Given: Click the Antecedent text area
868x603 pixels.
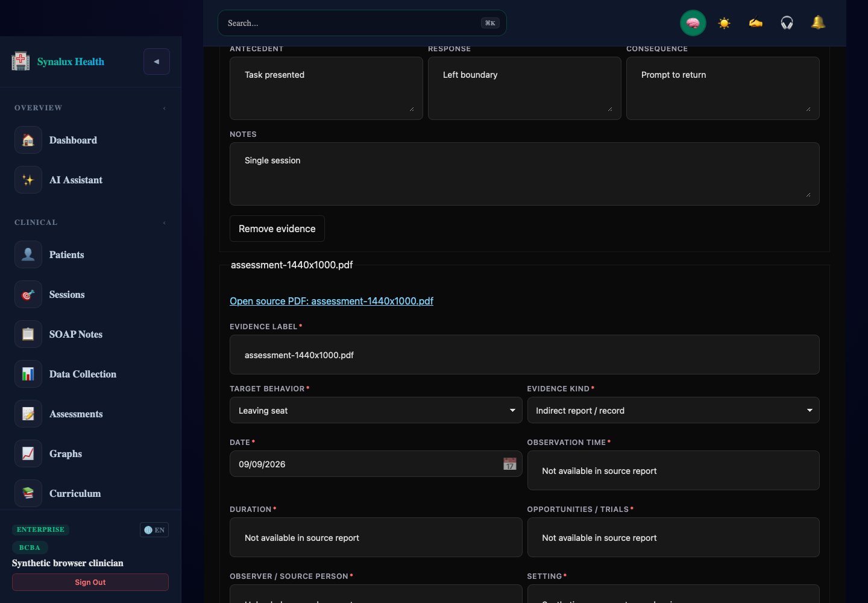Looking at the screenshot, I should point(326,88).
